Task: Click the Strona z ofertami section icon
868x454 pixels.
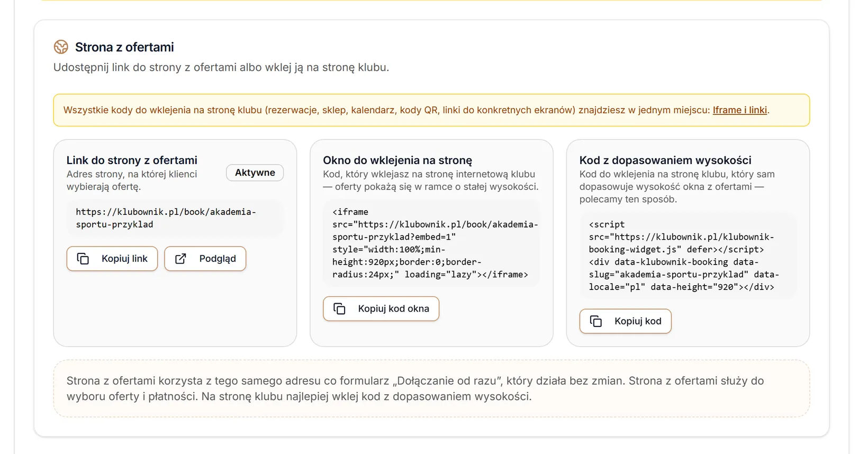Action: point(61,47)
